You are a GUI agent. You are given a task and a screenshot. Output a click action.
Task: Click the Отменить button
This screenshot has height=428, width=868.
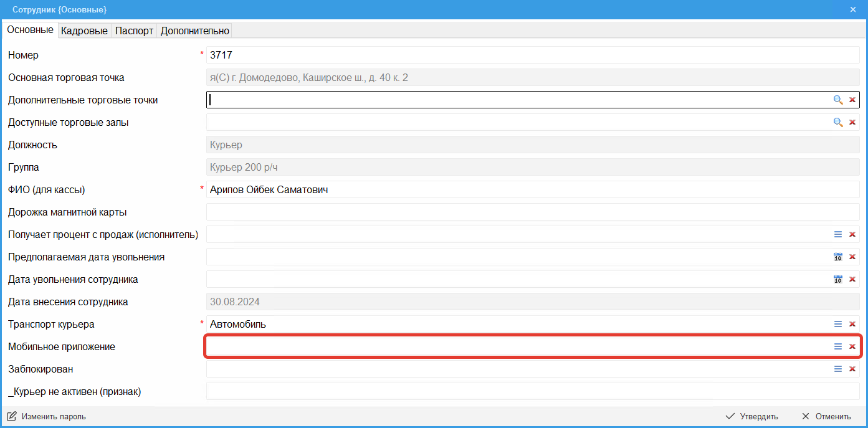[826, 416]
